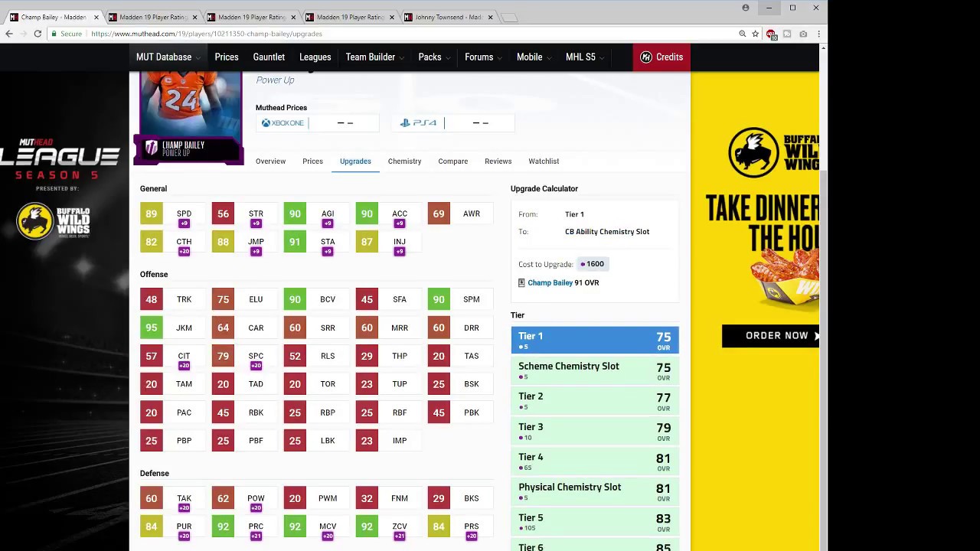
Task: Switch to the player Prices tab
Action: pos(312,161)
